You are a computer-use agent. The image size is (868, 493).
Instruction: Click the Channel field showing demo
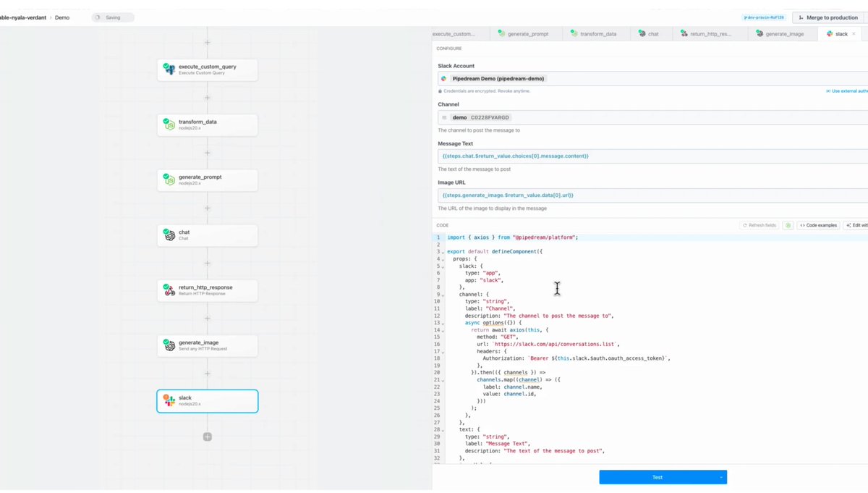(652, 117)
